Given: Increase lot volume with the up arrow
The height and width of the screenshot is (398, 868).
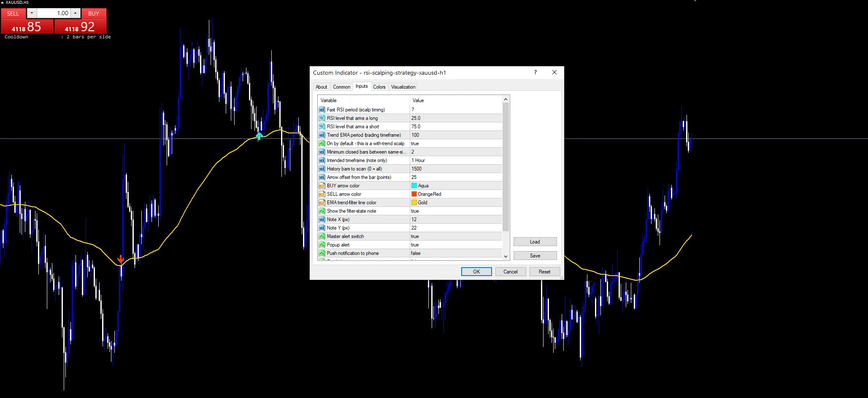Looking at the screenshot, I should pyautogui.click(x=75, y=13).
